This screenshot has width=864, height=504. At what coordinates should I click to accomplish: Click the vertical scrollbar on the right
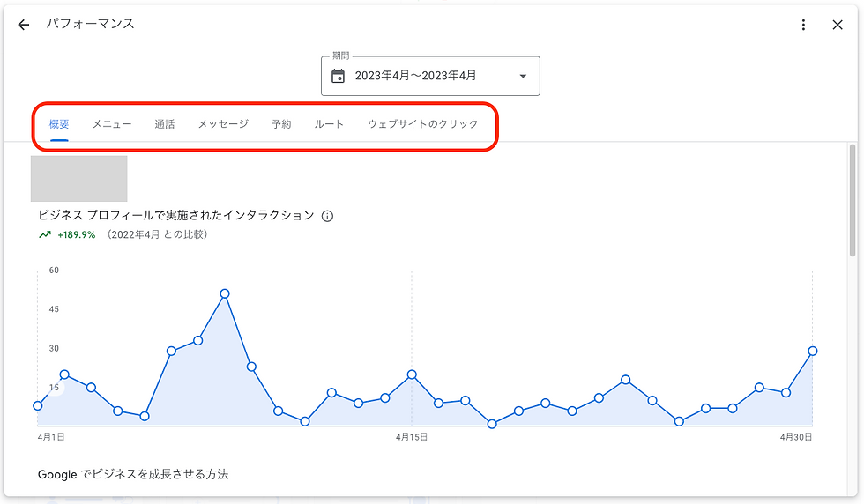tap(853, 199)
